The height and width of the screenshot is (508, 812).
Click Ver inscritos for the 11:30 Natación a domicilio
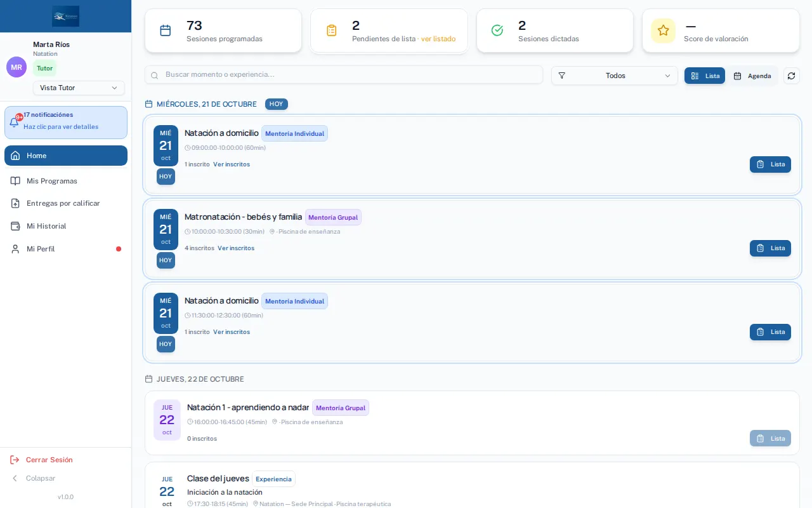(232, 332)
